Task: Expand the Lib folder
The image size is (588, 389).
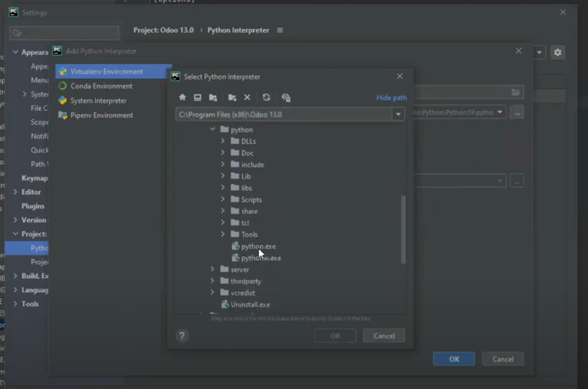Action: coord(223,176)
